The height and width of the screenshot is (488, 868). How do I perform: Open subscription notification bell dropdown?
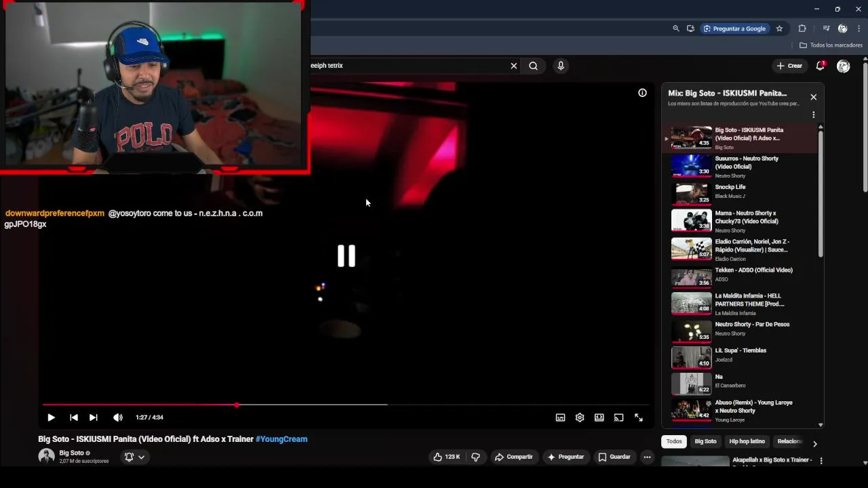(x=134, y=457)
